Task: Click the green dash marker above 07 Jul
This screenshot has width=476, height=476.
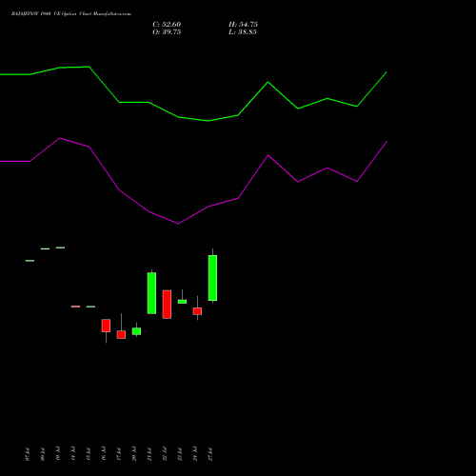Action: [30, 261]
